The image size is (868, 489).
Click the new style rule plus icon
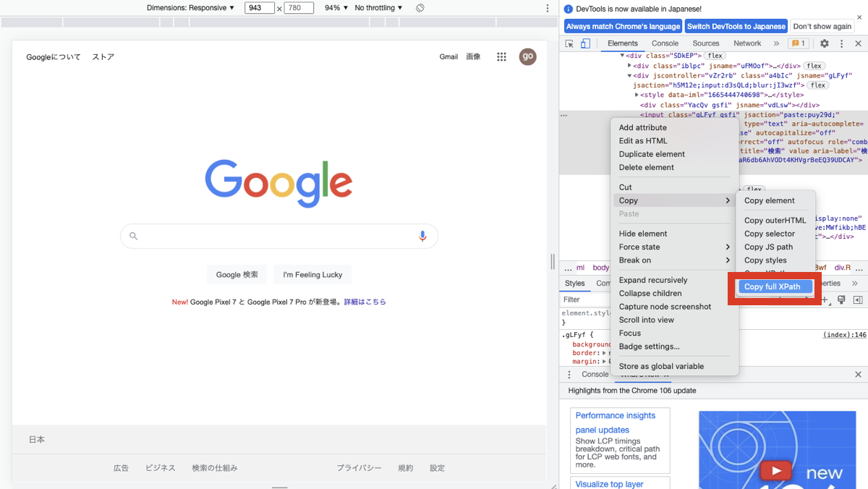pos(825,299)
